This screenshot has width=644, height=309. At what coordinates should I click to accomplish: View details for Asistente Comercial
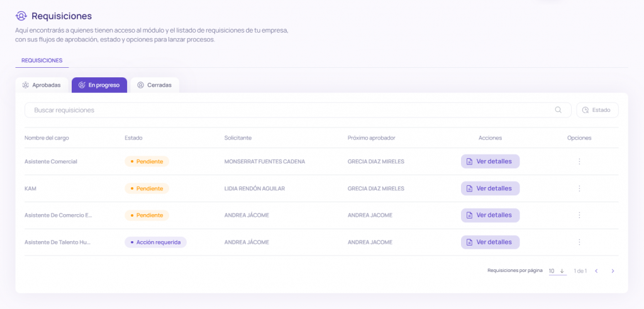click(x=490, y=161)
